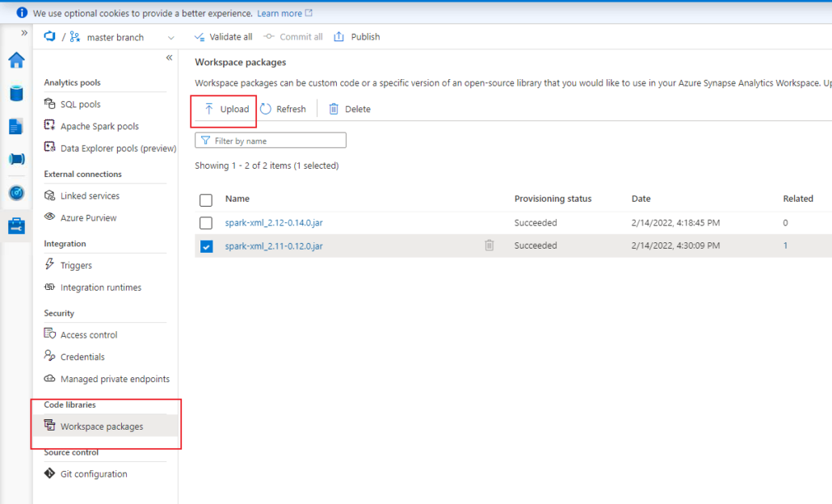Click the Showing 1 - 2 of 2 items text
The image size is (832, 504).
click(x=267, y=166)
